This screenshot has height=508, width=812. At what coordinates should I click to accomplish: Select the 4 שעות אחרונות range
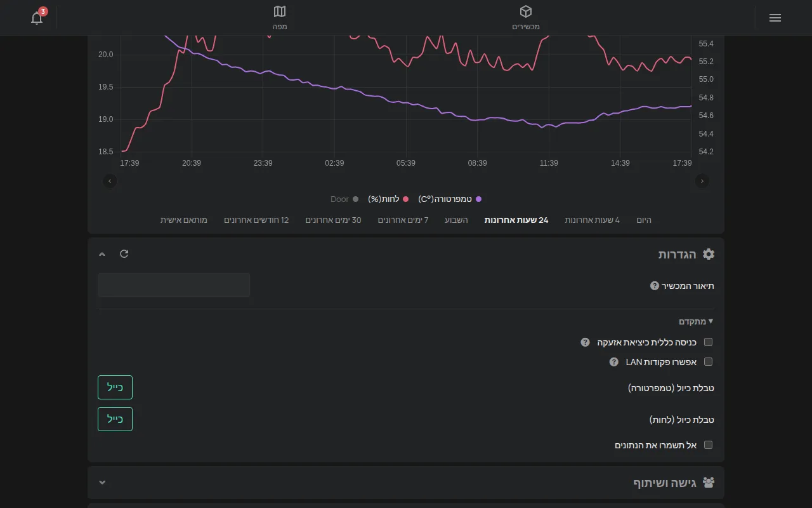coord(593,220)
